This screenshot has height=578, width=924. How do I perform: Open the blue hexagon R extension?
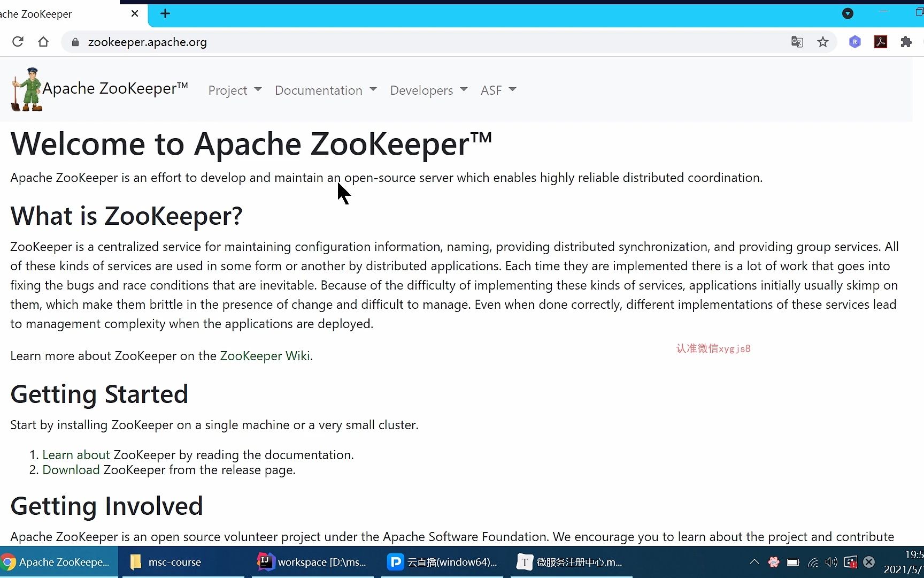(855, 42)
